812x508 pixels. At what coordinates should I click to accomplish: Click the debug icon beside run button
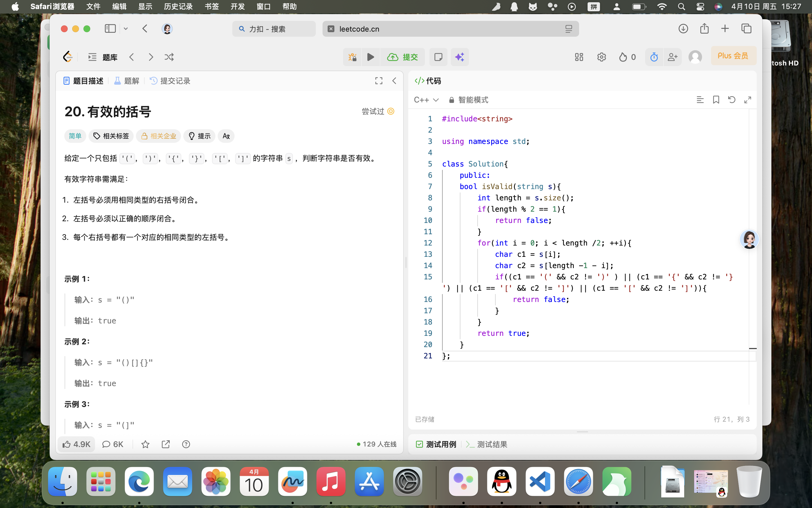[x=352, y=57]
